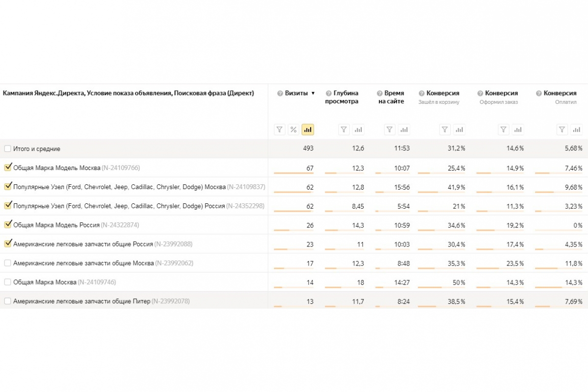Toggle bar chart for Конверсия Оплатил

coord(576,130)
